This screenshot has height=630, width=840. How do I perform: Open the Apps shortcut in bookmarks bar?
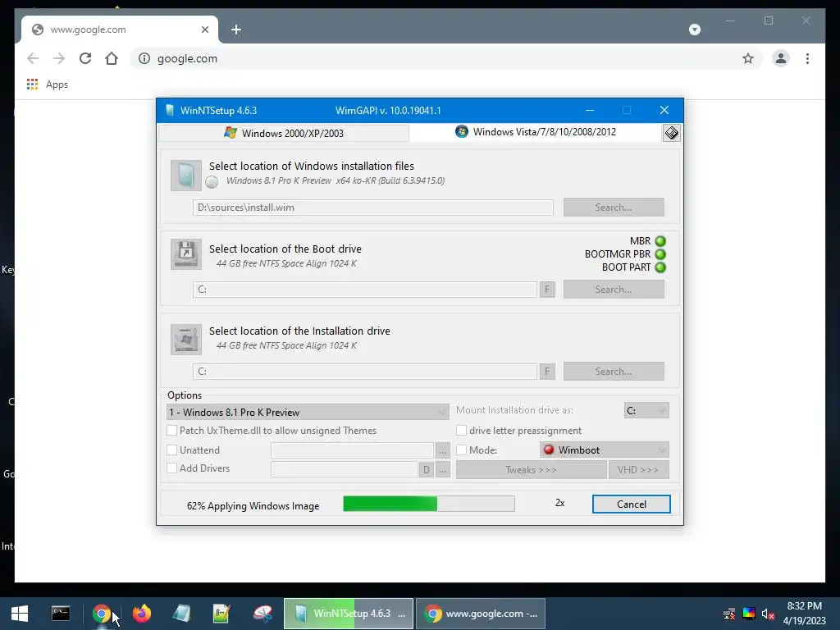(x=47, y=84)
